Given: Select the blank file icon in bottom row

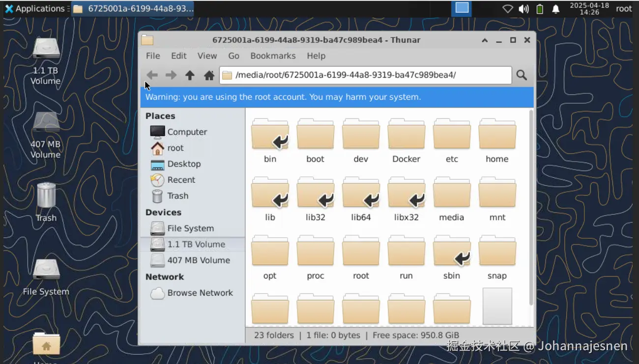Looking at the screenshot, I should (x=497, y=306).
